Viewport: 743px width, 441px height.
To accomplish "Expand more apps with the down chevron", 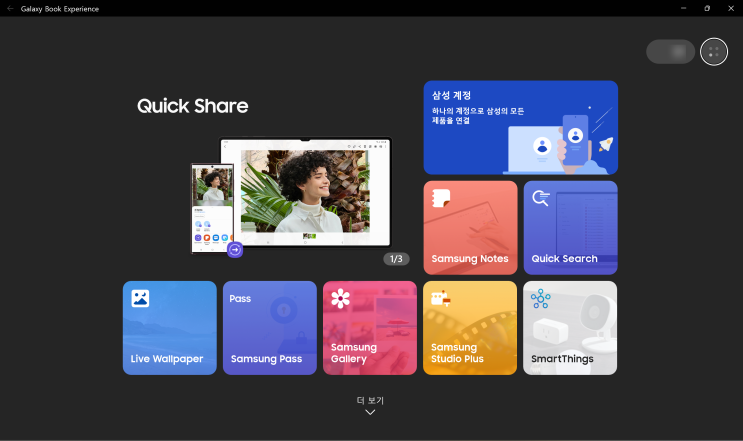I will [x=370, y=412].
